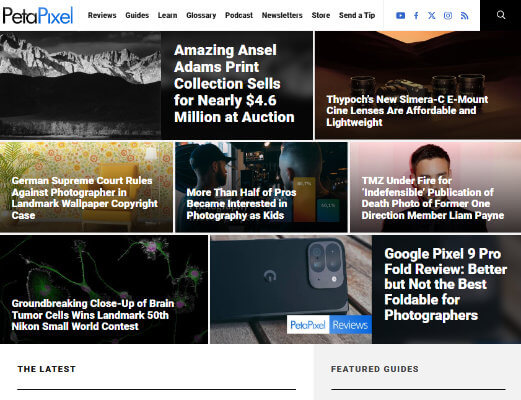This screenshot has height=400, width=521.
Task: Open Nikon Small World Contest article
Action: (93, 315)
